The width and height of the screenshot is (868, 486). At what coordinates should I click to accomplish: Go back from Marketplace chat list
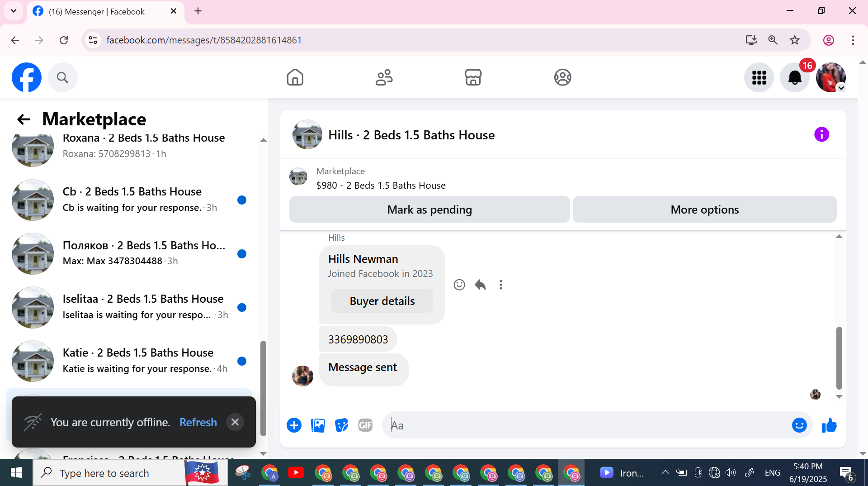[24, 119]
